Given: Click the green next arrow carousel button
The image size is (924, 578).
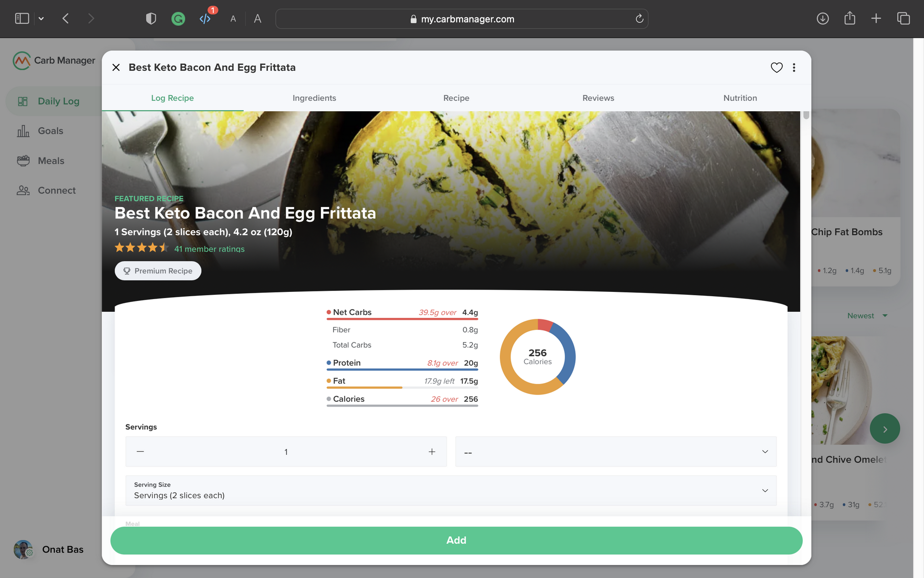Looking at the screenshot, I should [x=885, y=429].
